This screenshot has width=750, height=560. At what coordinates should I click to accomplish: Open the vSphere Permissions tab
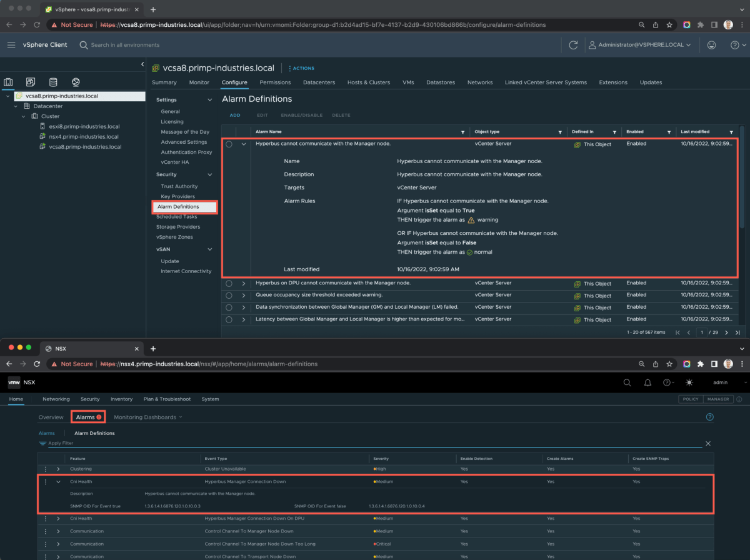tap(275, 82)
